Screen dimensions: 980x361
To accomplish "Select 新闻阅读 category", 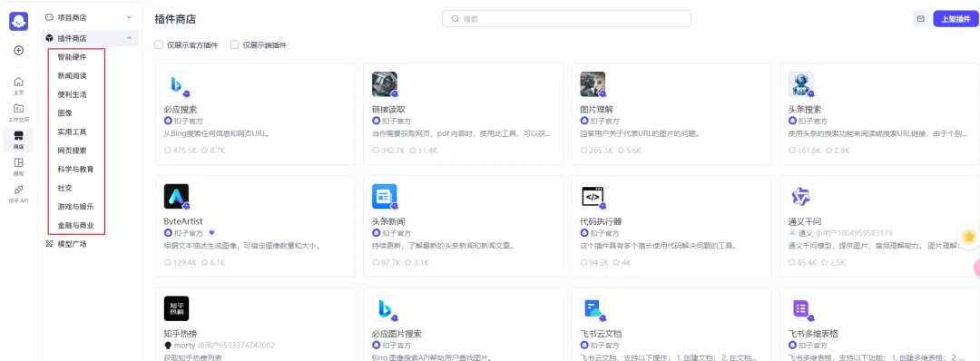I will point(72,75).
